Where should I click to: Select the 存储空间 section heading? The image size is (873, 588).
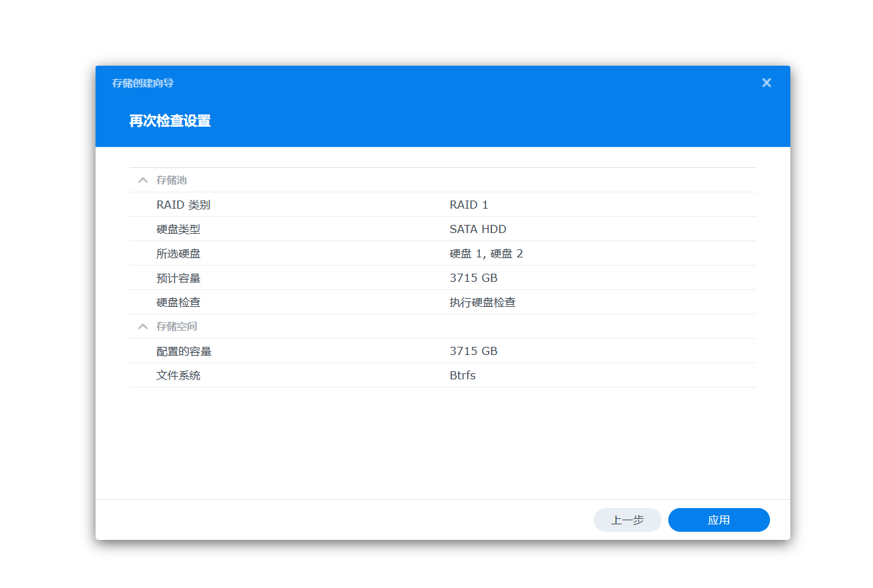[177, 327]
